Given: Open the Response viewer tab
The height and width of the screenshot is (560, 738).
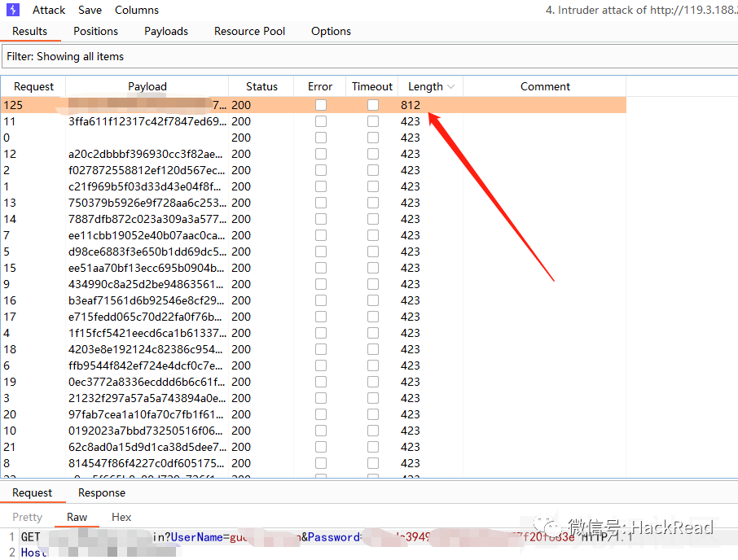Looking at the screenshot, I should tap(102, 492).
